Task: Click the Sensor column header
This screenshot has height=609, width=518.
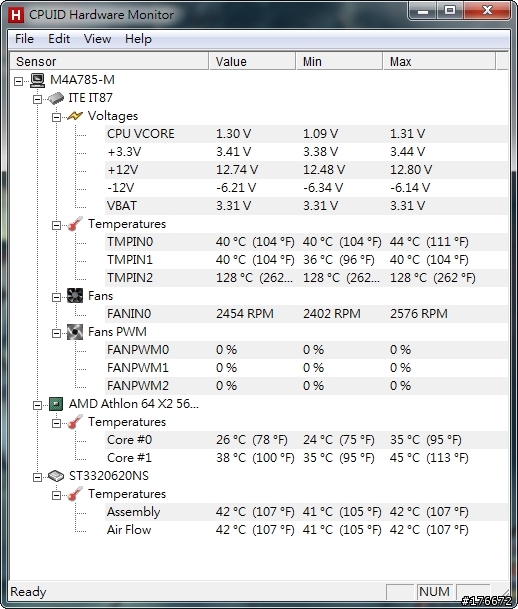Action: click(x=110, y=61)
